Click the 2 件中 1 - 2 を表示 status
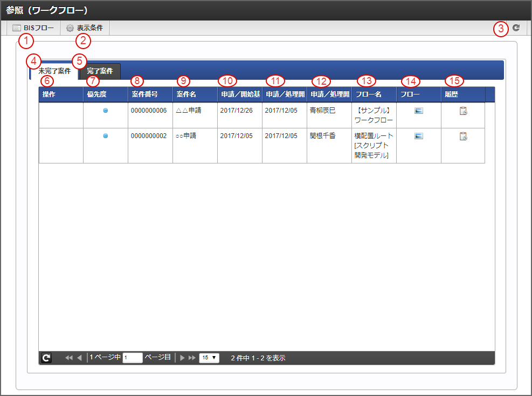 (x=258, y=358)
